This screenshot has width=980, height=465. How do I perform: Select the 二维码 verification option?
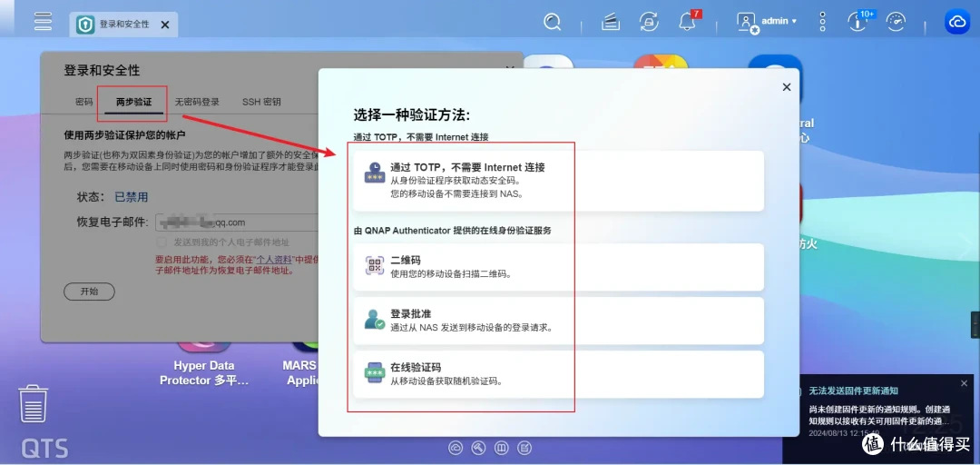(x=558, y=267)
